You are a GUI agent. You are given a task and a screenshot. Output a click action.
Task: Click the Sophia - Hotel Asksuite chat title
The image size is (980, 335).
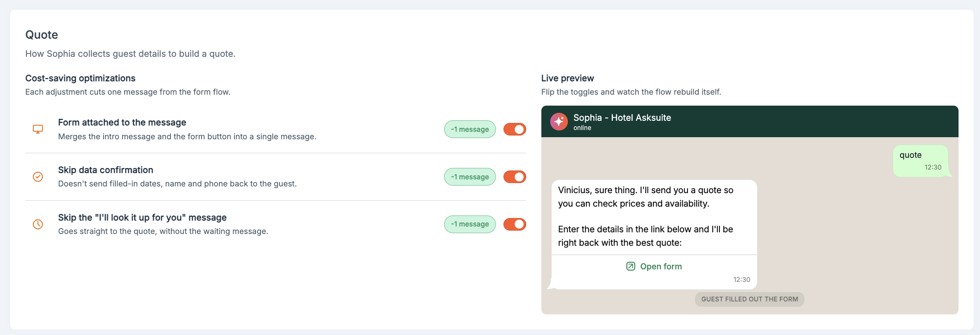point(622,118)
